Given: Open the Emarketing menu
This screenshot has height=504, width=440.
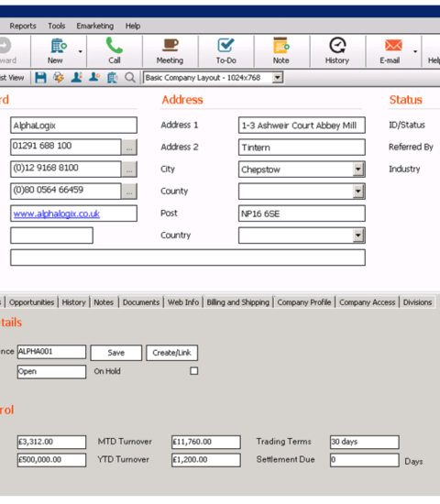Looking at the screenshot, I should pyautogui.click(x=95, y=26).
